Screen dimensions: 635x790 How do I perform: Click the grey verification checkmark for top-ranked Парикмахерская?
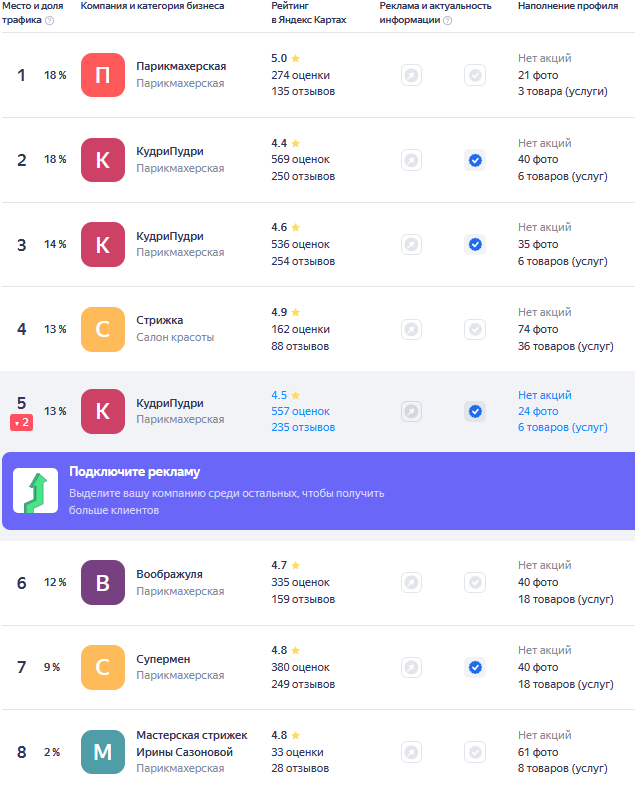point(475,75)
